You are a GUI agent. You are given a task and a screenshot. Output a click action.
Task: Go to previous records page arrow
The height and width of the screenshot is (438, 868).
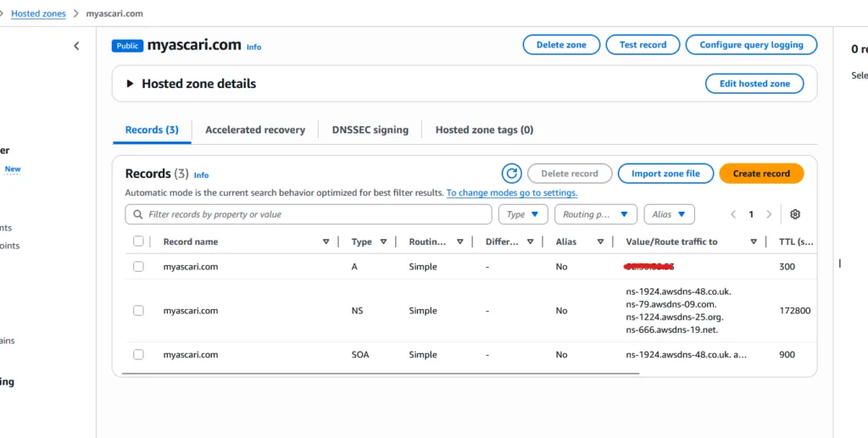click(x=733, y=214)
